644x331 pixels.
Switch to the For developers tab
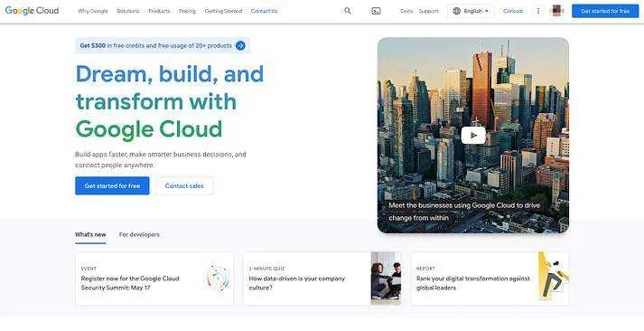click(139, 235)
